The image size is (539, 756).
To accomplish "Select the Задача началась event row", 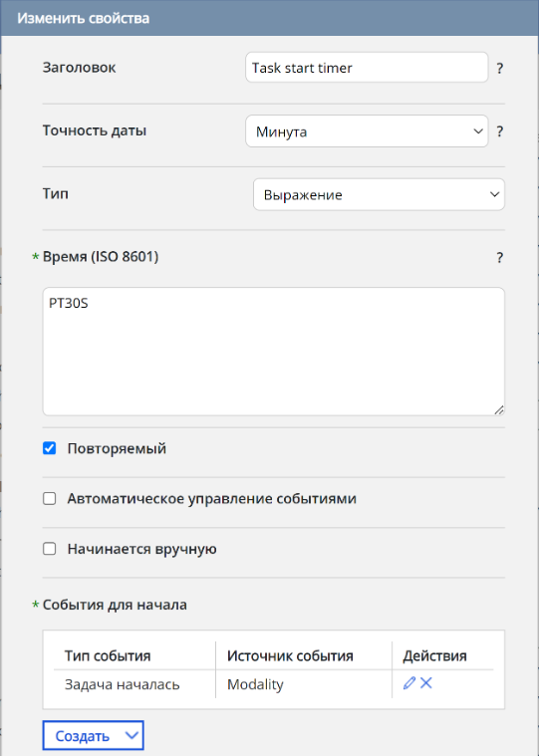I will point(273,684).
